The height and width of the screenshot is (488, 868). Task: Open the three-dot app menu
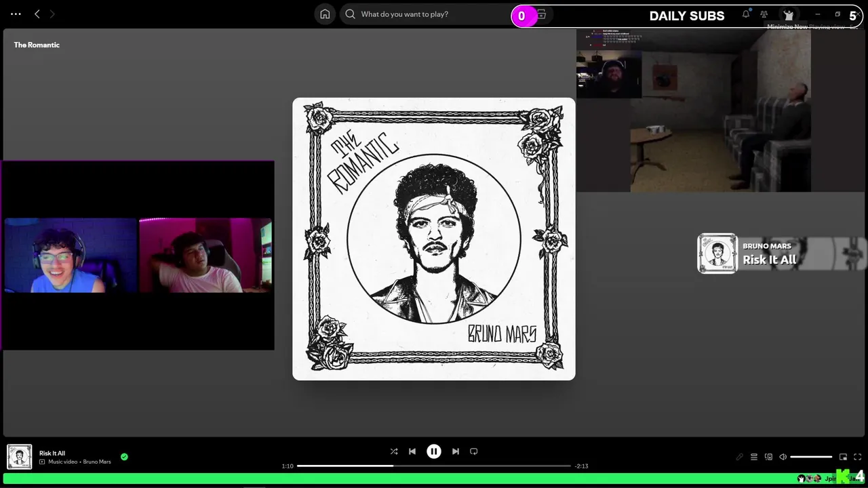point(16,14)
